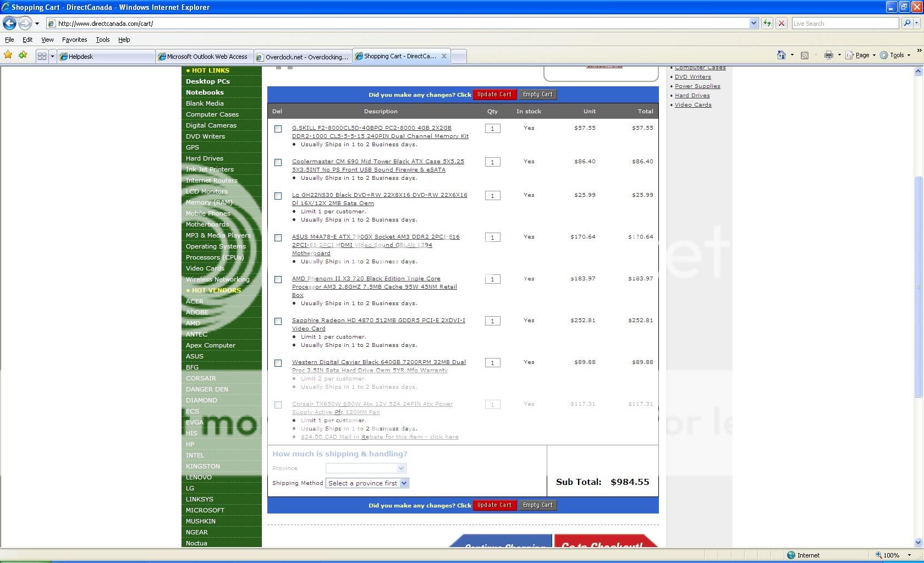Open Processors (CPUs) in the left sidebar
The height and width of the screenshot is (563, 924).
215,257
